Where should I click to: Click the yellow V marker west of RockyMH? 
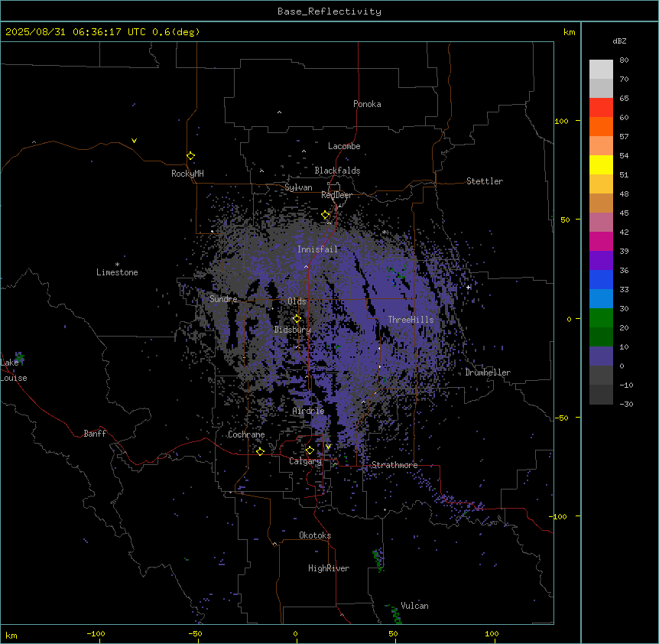click(x=134, y=141)
